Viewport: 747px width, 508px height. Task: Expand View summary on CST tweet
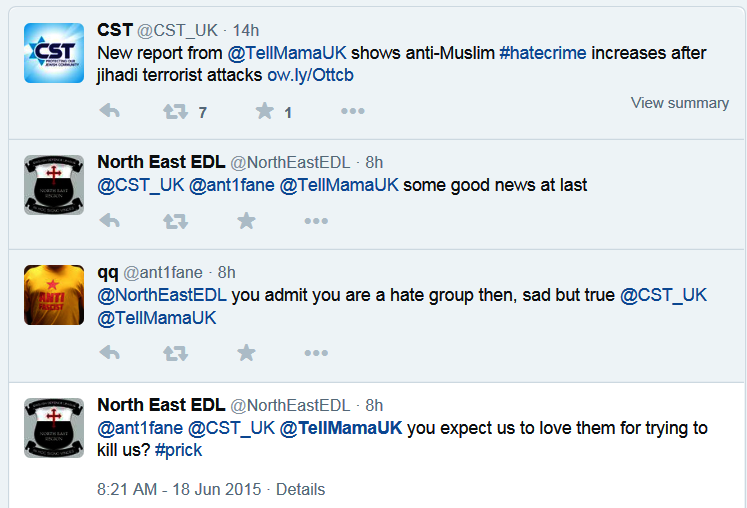point(679,103)
